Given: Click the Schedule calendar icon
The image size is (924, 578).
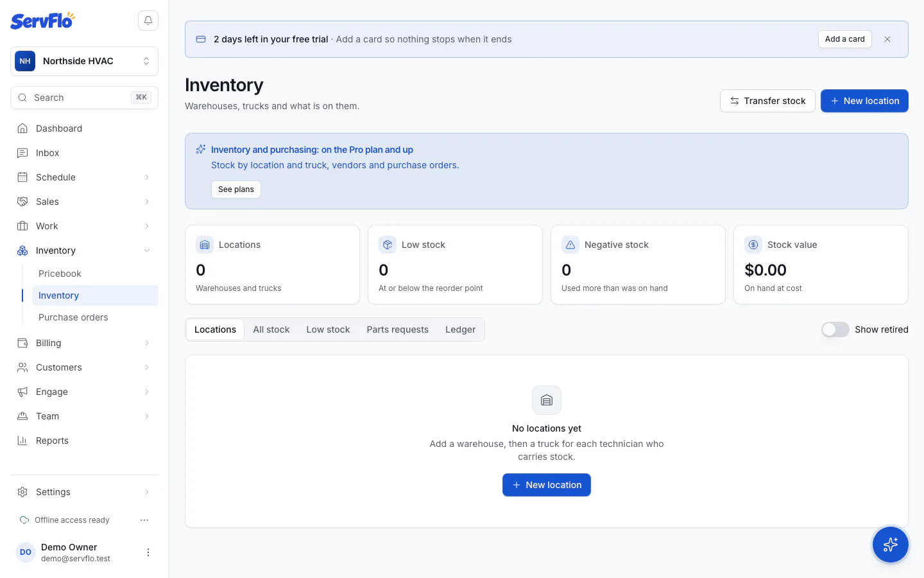Looking at the screenshot, I should 22,177.
